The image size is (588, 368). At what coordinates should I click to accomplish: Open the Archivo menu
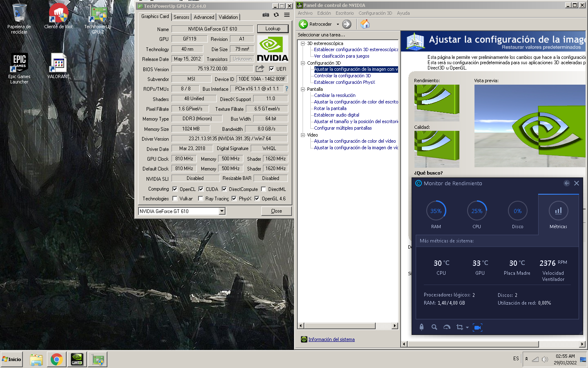point(305,13)
